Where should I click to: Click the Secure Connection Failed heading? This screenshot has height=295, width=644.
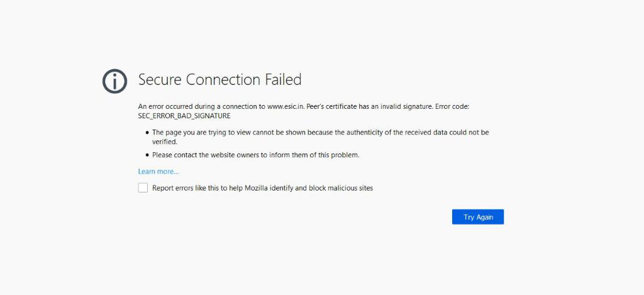point(219,80)
